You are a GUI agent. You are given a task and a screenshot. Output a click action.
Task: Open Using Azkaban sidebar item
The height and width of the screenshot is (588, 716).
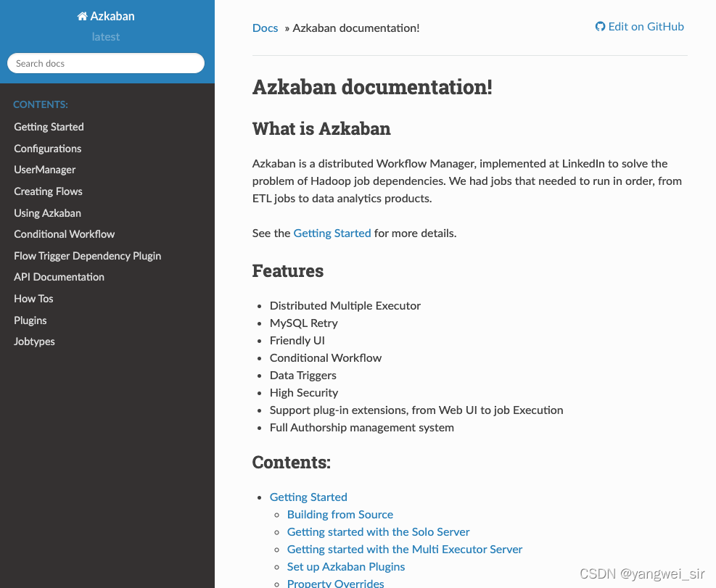[47, 212]
